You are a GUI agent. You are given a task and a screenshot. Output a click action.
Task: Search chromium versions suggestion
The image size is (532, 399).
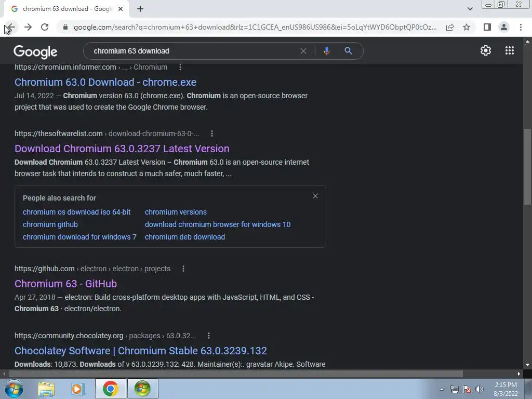pos(176,212)
